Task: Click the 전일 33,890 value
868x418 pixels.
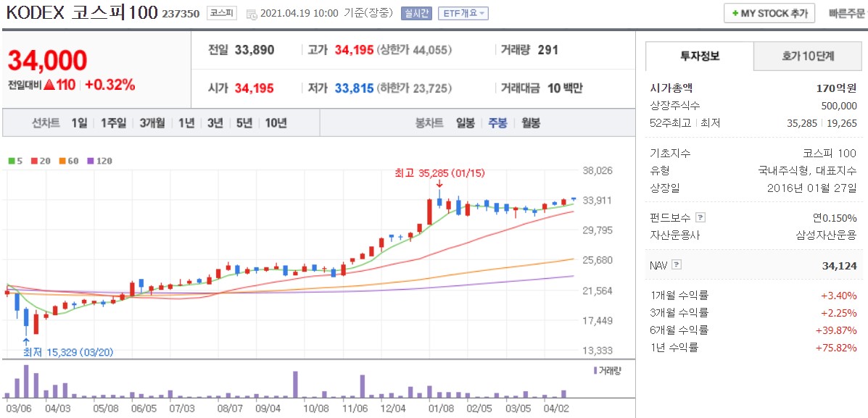Action: click(255, 50)
